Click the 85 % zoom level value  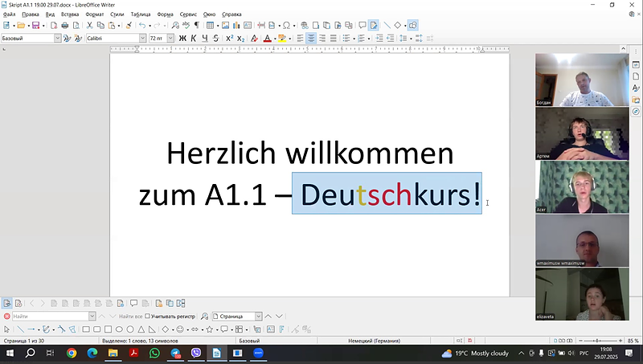coord(633,341)
